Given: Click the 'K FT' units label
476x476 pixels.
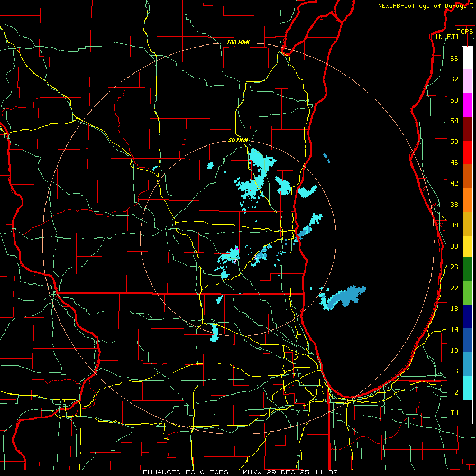Looking at the screenshot, I should 447,36.
